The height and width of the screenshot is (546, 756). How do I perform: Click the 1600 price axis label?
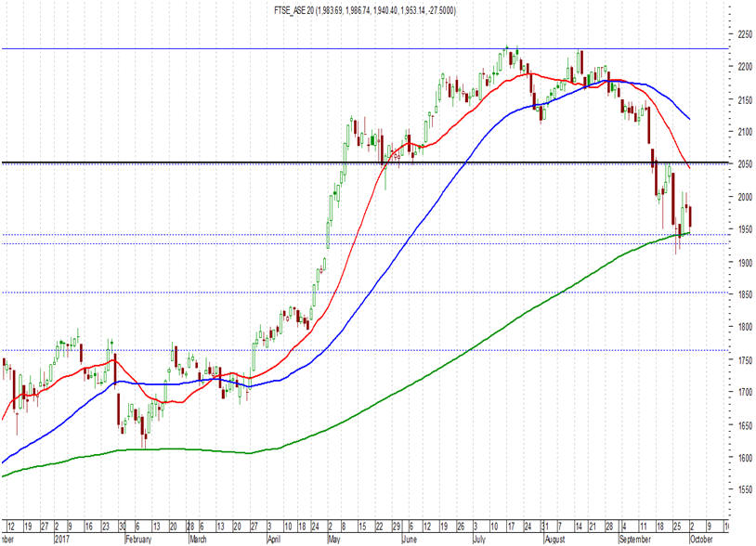coord(745,458)
